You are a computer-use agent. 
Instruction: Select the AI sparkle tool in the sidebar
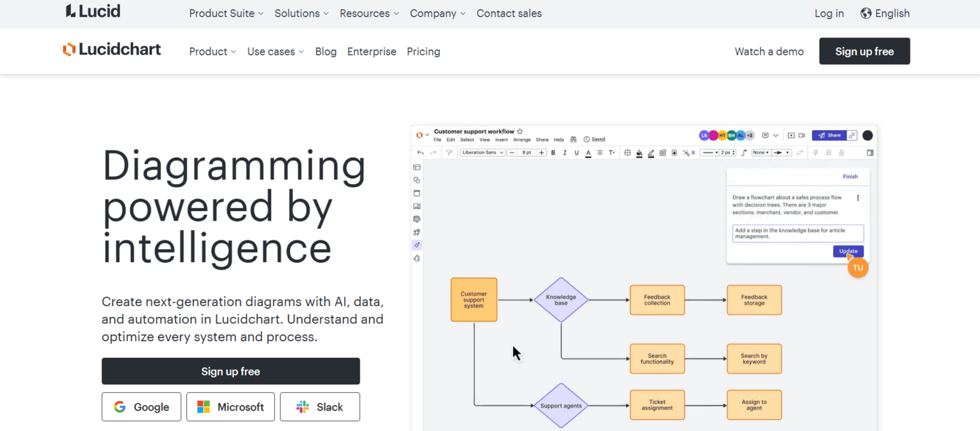click(x=417, y=245)
